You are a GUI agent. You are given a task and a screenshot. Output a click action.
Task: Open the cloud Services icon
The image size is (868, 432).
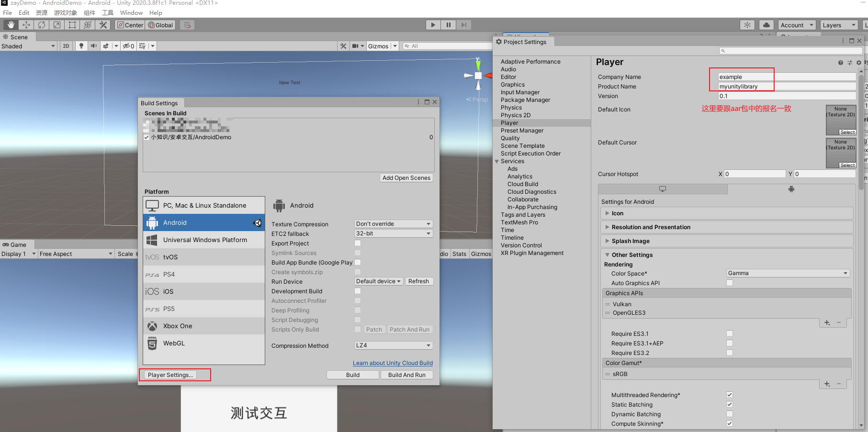pyautogui.click(x=767, y=25)
